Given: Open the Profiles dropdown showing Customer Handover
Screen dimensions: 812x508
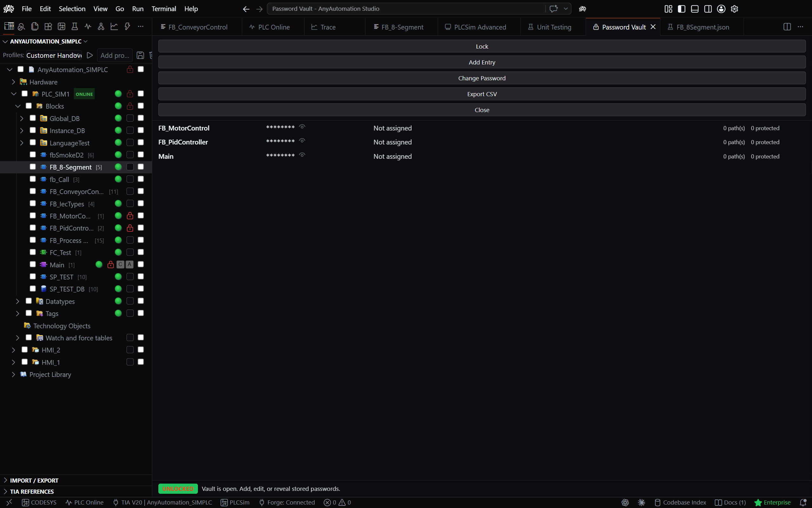Looking at the screenshot, I should click(54, 55).
